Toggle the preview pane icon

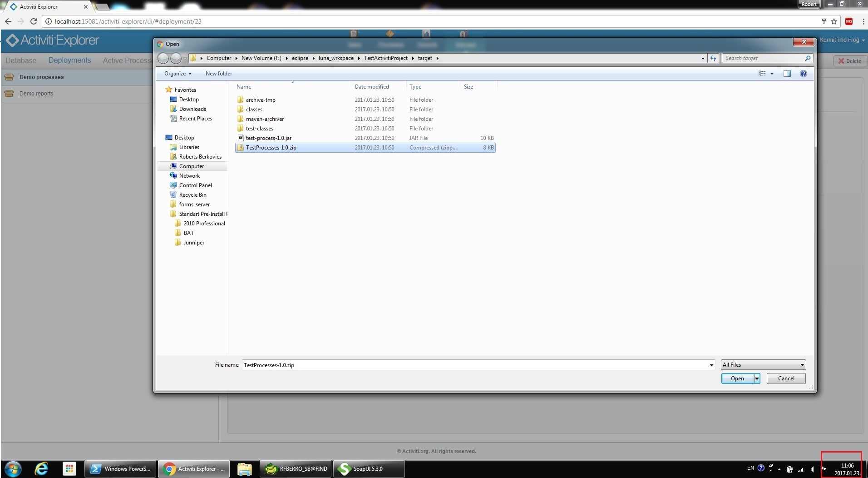pyautogui.click(x=787, y=74)
